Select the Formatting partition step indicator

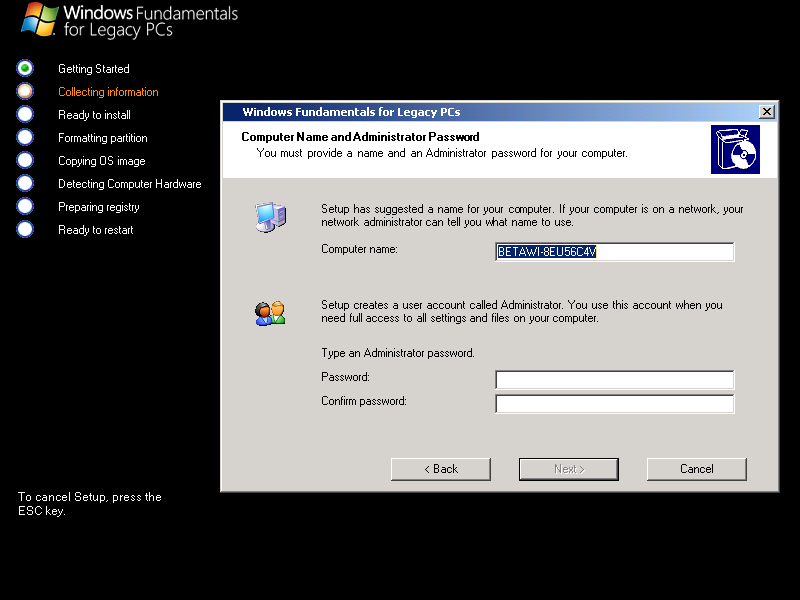click(25, 137)
